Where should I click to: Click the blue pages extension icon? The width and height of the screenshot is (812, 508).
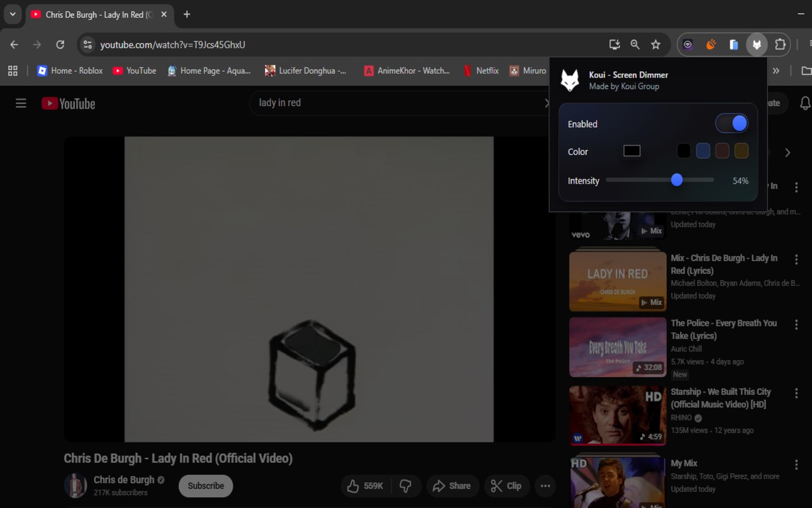(733, 44)
